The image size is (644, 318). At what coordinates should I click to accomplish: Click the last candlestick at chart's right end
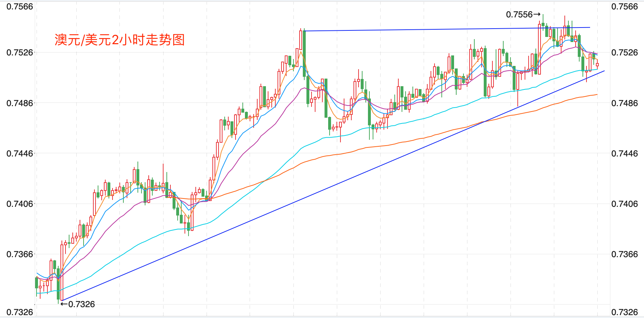click(x=597, y=65)
